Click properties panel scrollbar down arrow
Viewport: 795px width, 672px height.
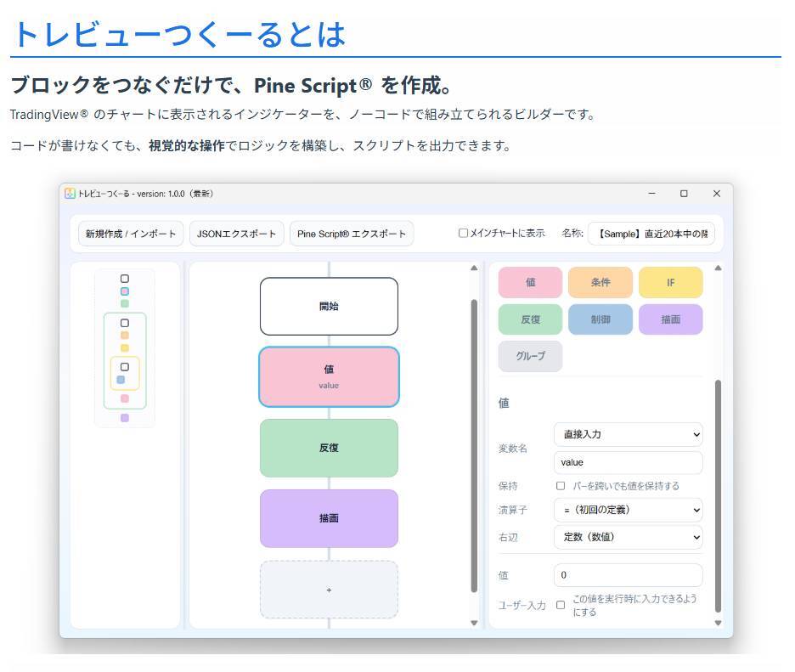click(718, 624)
